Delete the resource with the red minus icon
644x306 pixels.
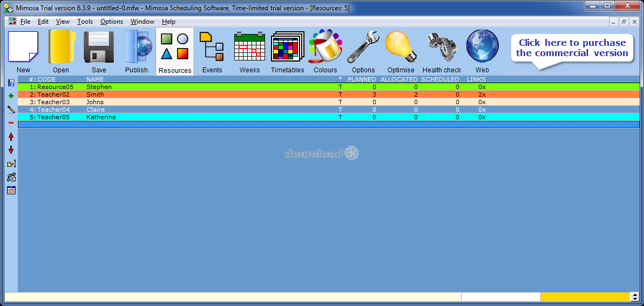(x=11, y=123)
